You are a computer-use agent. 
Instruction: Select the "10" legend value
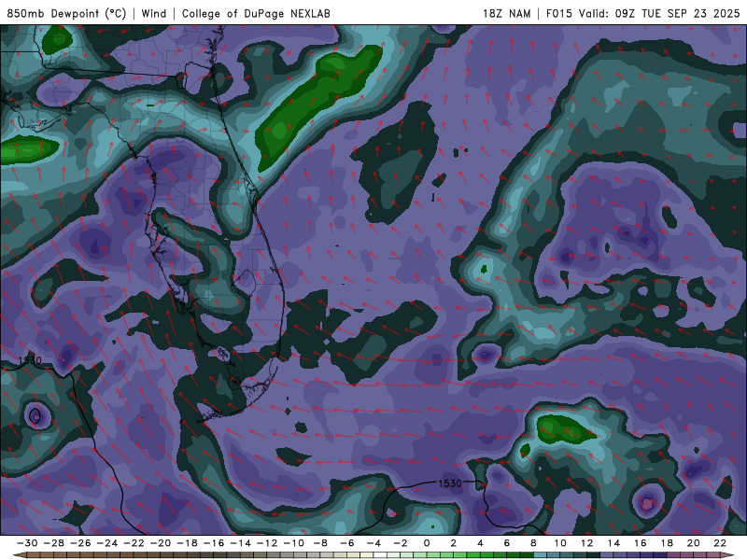(x=559, y=543)
